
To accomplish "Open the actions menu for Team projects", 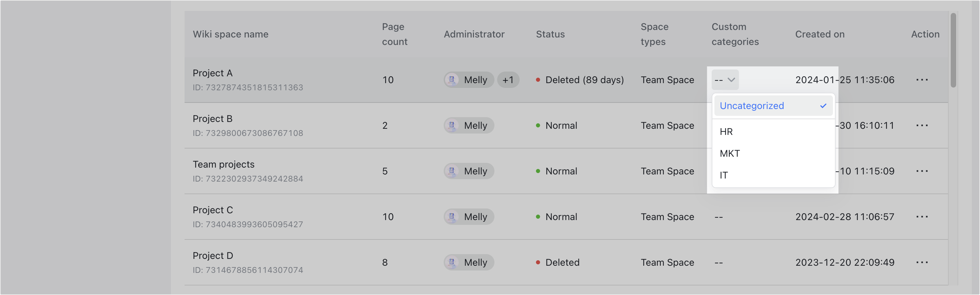I will (x=922, y=171).
